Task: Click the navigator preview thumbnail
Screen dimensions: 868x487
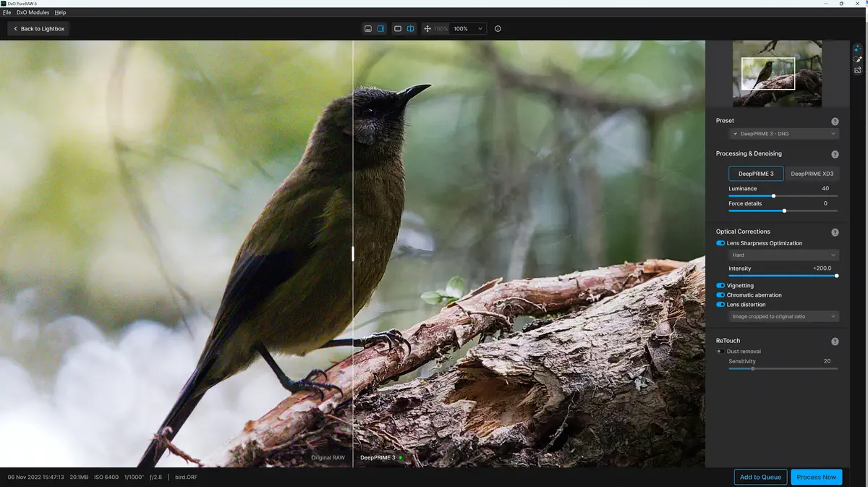Action: tap(777, 74)
